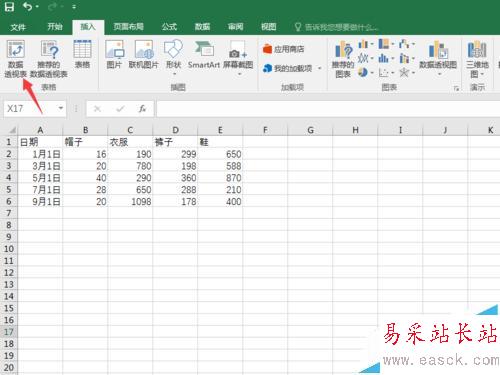Select the cell containing 7月1日
The width and height of the screenshot is (500, 375).
click(40, 190)
